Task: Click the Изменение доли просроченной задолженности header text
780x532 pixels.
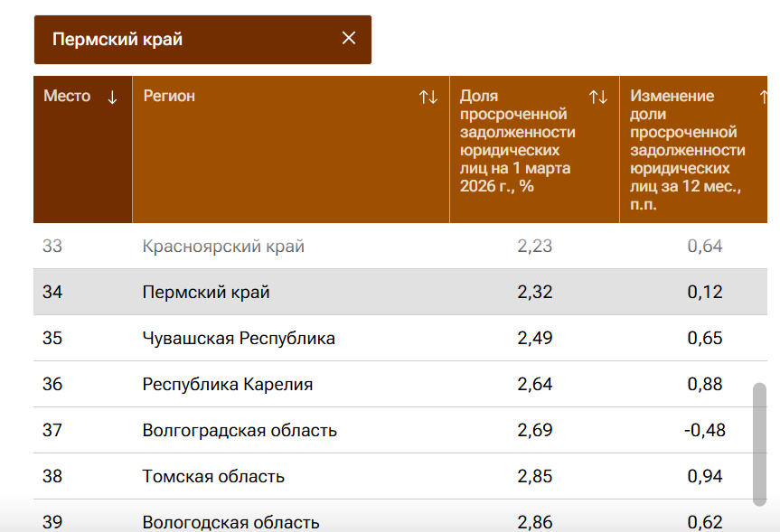Action: tap(687, 150)
